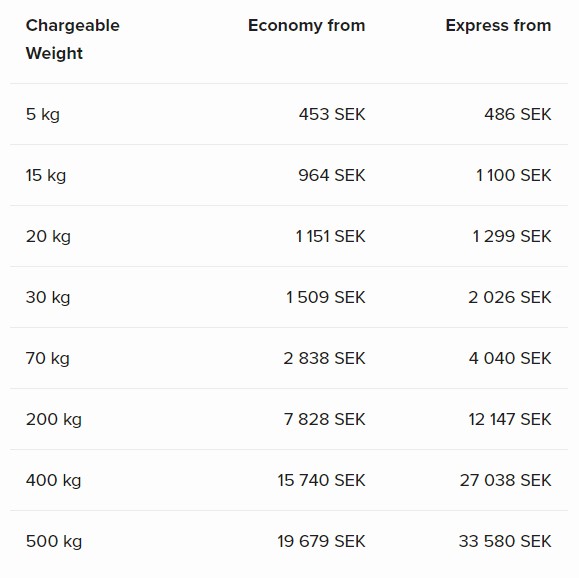This screenshot has width=579, height=578.
Task: Select the 15 kg weight row
Action: (x=289, y=175)
